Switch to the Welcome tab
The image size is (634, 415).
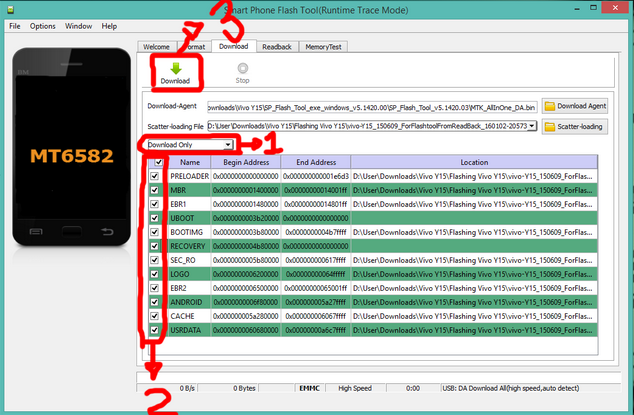tap(156, 47)
